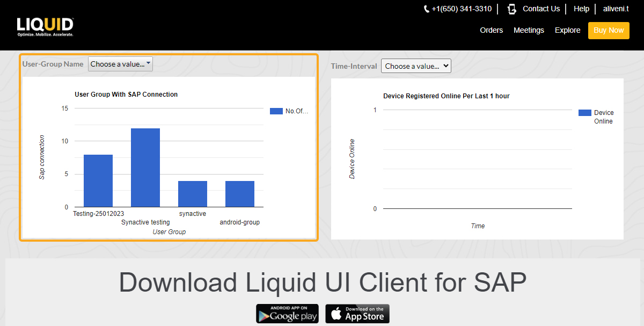Select the android-group bar
The image size is (644, 326).
coord(240,194)
